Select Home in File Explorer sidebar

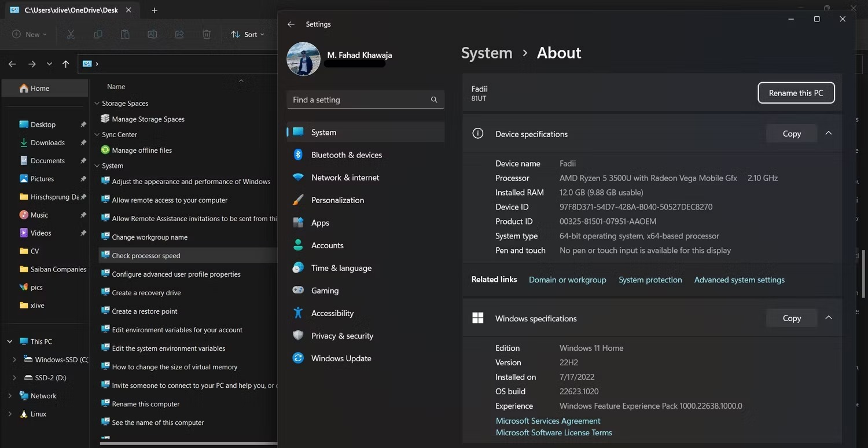tap(45, 88)
